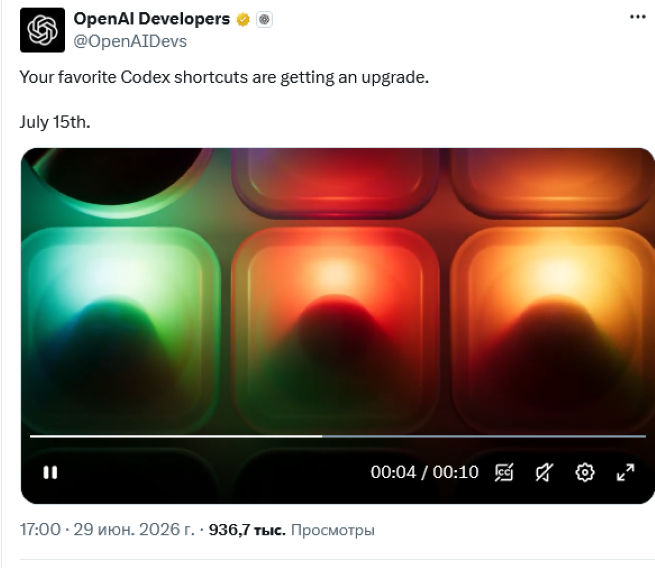Open the tweet more options menu
This screenshot has width=655, height=568.
(x=638, y=17)
